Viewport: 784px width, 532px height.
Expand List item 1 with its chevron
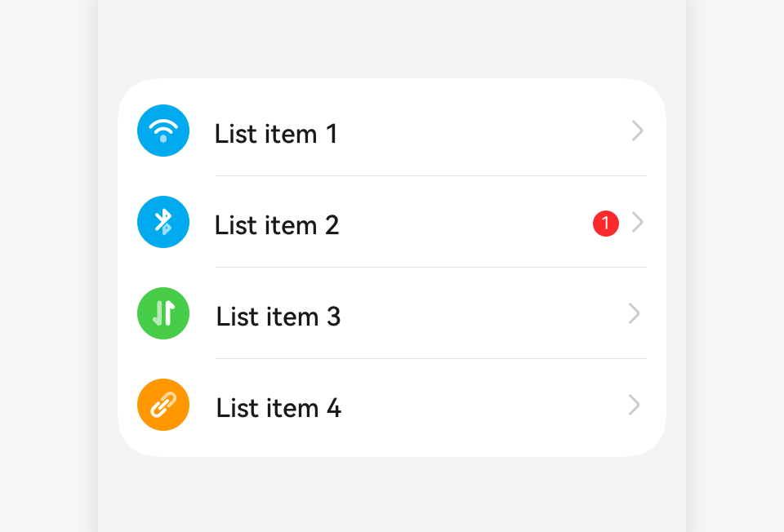637,131
